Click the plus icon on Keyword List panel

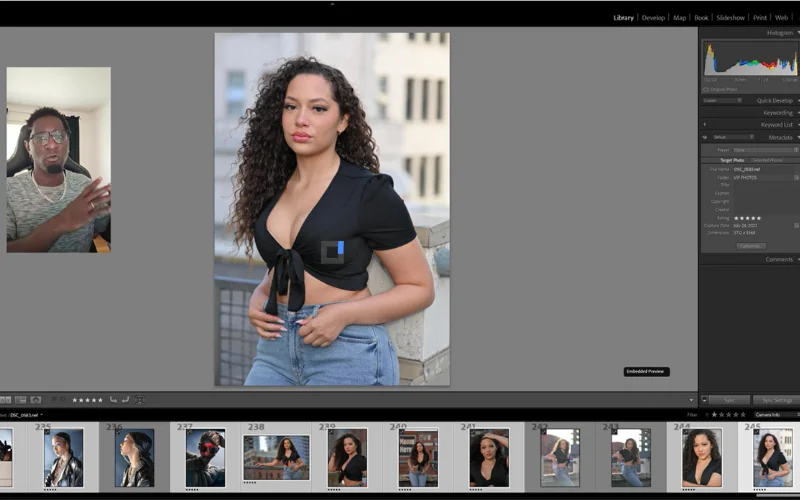(704, 125)
